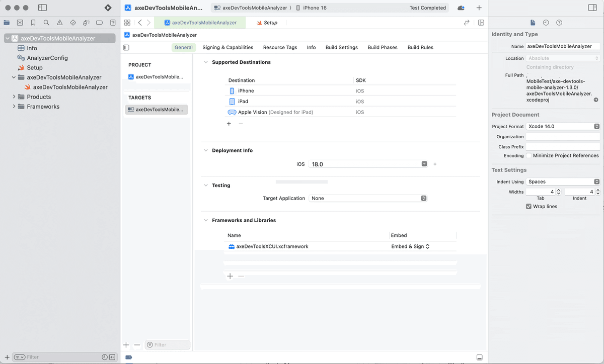Expand the Frameworks folder
Image resolution: width=604 pixels, height=364 pixels.
pyautogui.click(x=14, y=107)
